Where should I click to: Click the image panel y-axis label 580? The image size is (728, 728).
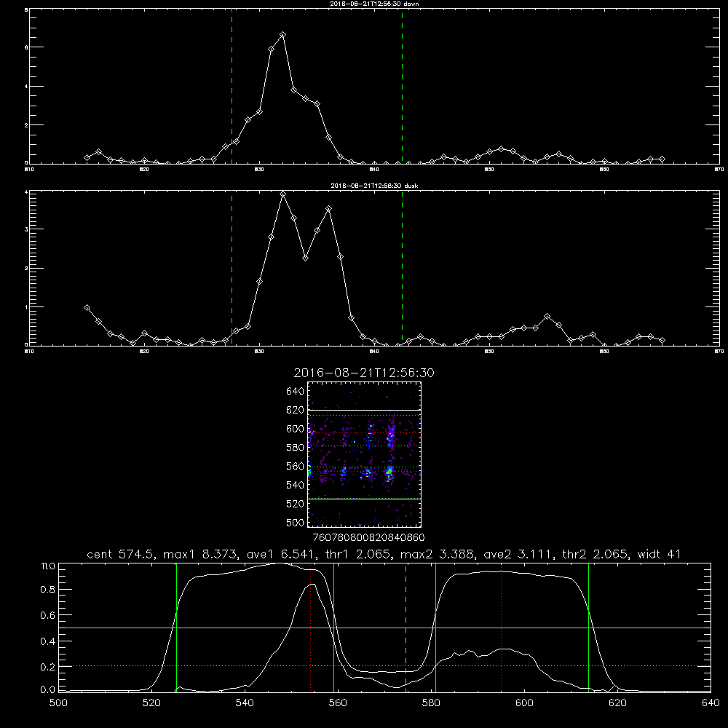pyautogui.click(x=295, y=447)
